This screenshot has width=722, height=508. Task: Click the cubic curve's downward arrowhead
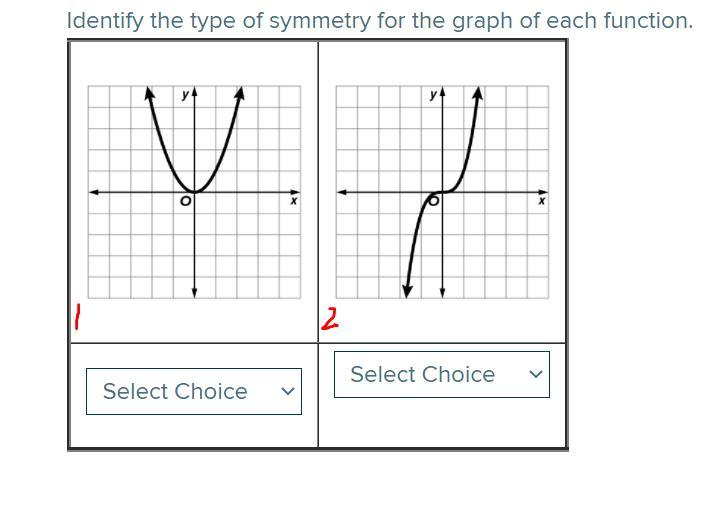click(407, 291)
